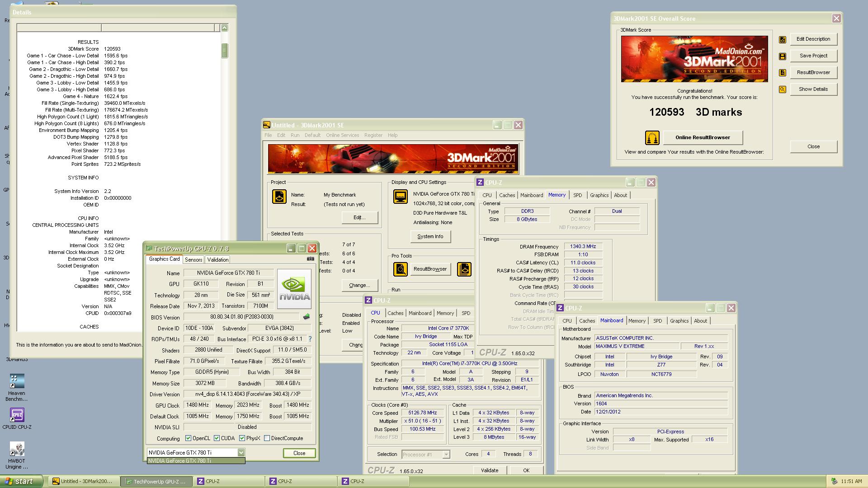Screen dimensions: 868x488
Task: Open the Online Services menu
Action: click(342, 135)
